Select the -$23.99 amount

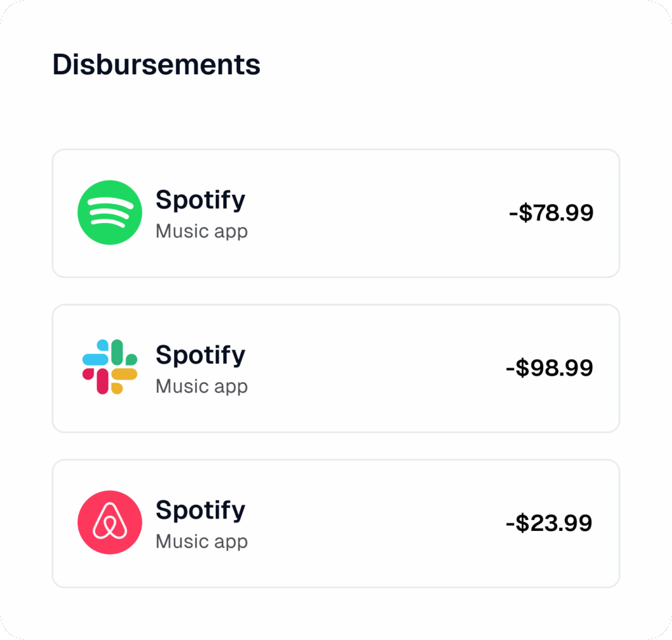(x=549, y=523)
